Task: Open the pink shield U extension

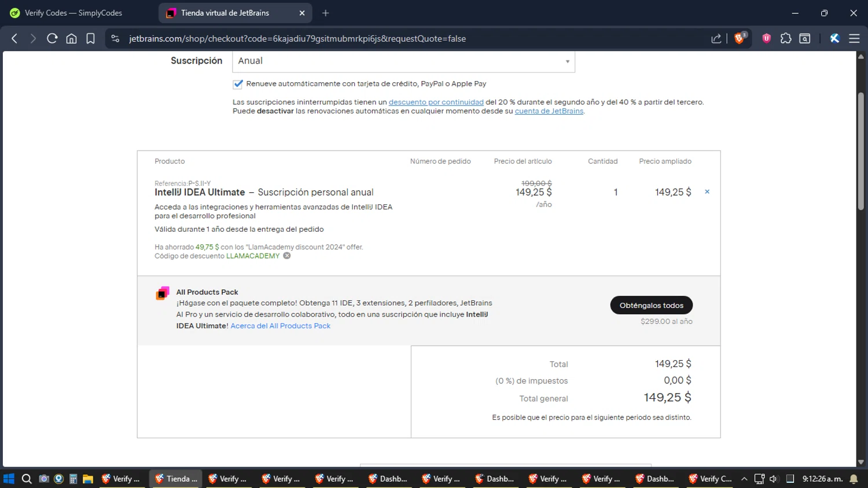Action: [x=766, y=38]
